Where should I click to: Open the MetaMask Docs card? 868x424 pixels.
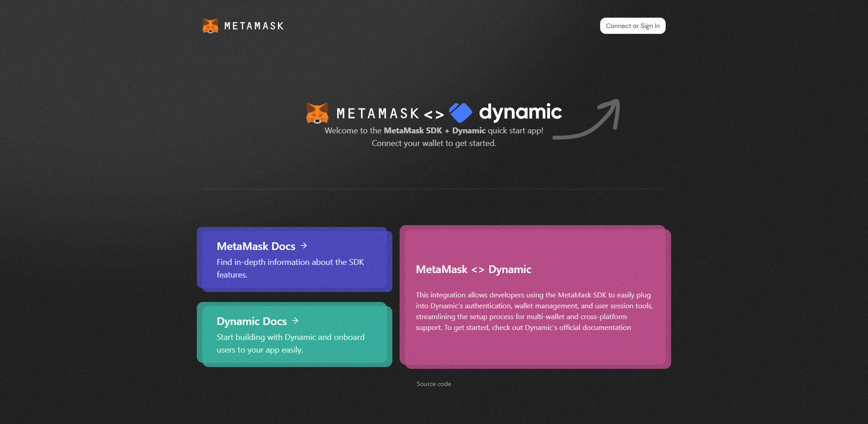tap(295, 259)
